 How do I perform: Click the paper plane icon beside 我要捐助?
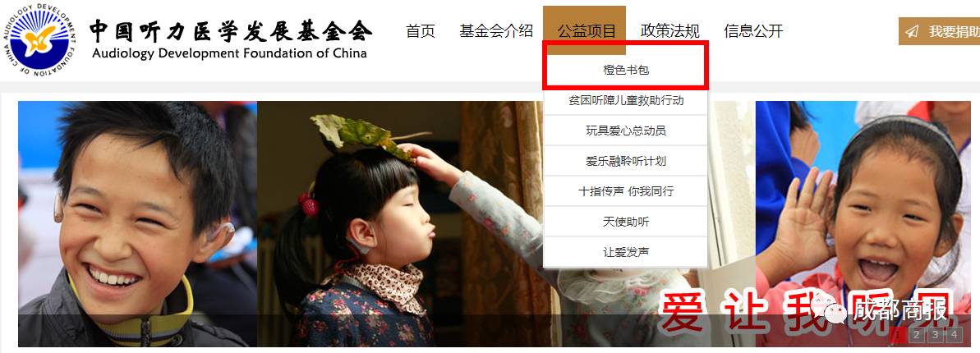(912, 32)
